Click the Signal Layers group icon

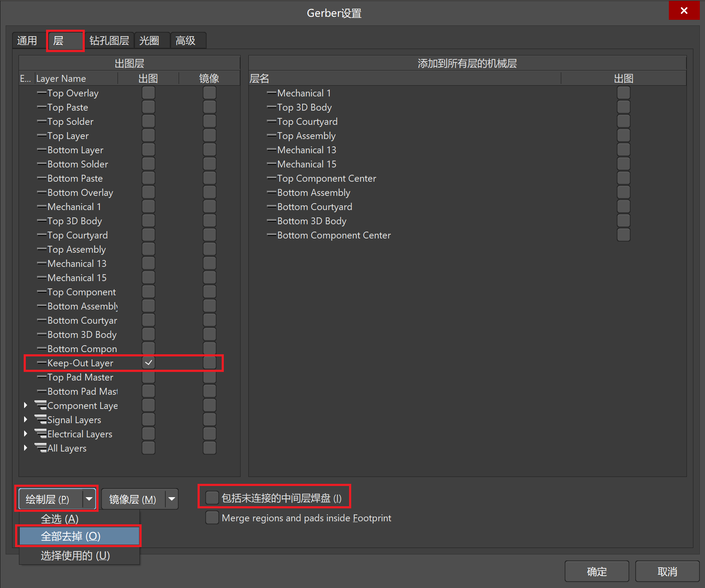40,420
